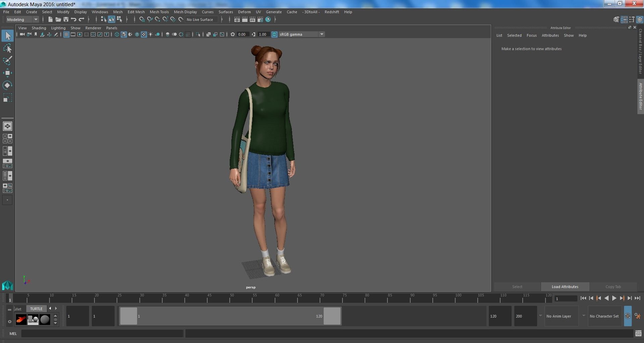Open the Edit Mesh menu
Image resolution: width=644 pixels, height=343 pixels.
pyautogui.click(x=136, y=12)
